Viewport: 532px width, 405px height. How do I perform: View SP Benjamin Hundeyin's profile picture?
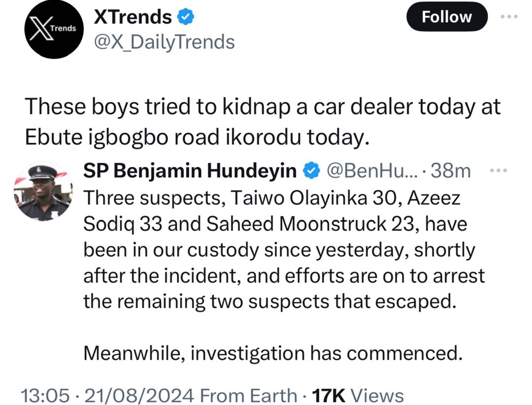click(43, 191)
